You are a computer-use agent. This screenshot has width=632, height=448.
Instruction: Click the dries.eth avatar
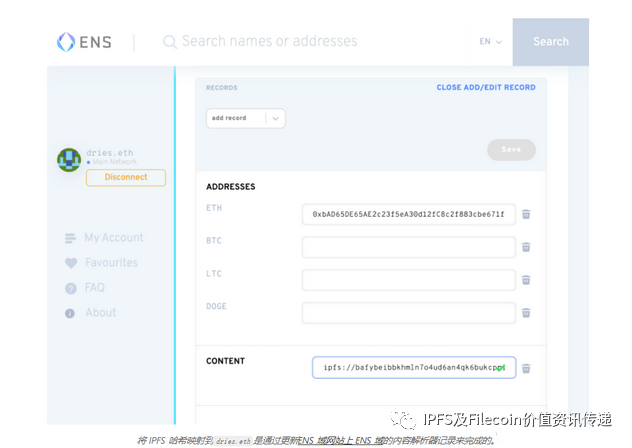(x=69, y=160)
